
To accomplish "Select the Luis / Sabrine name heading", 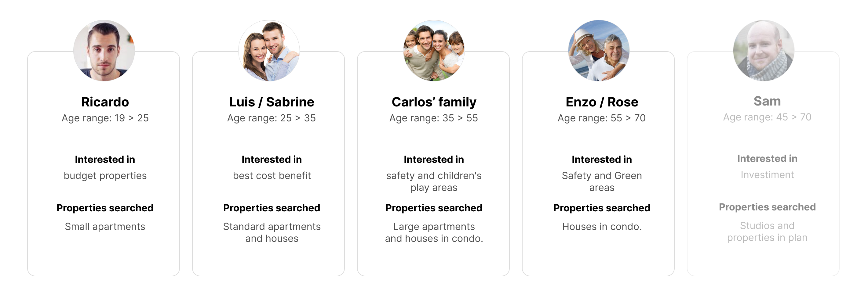I will click(x=272, y=102).
